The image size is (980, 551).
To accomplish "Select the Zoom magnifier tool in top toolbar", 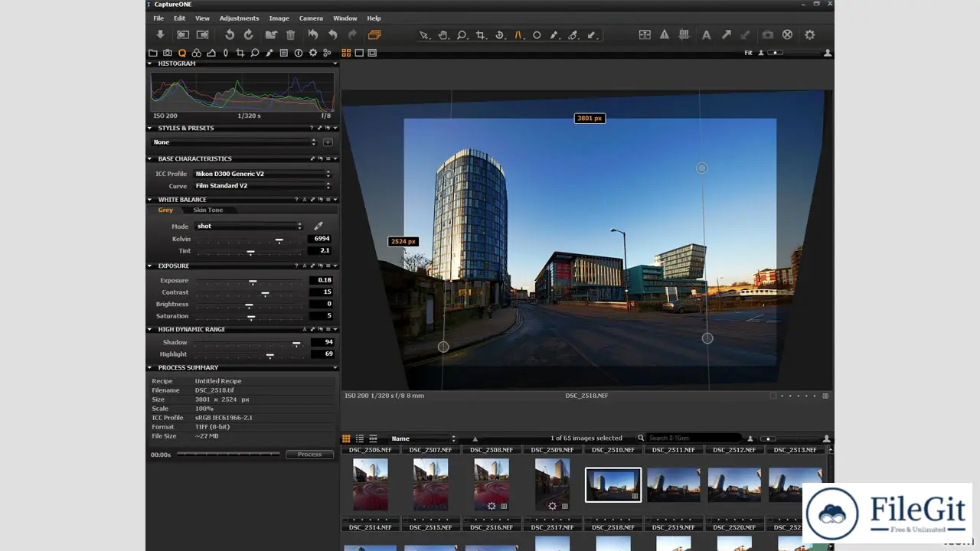I will [462, 35].
